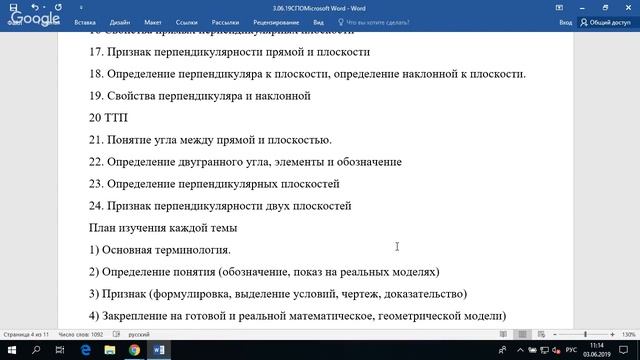640x360 pixels.
Task: Switch to Read Mode view icon
Action: click(503, 334)
